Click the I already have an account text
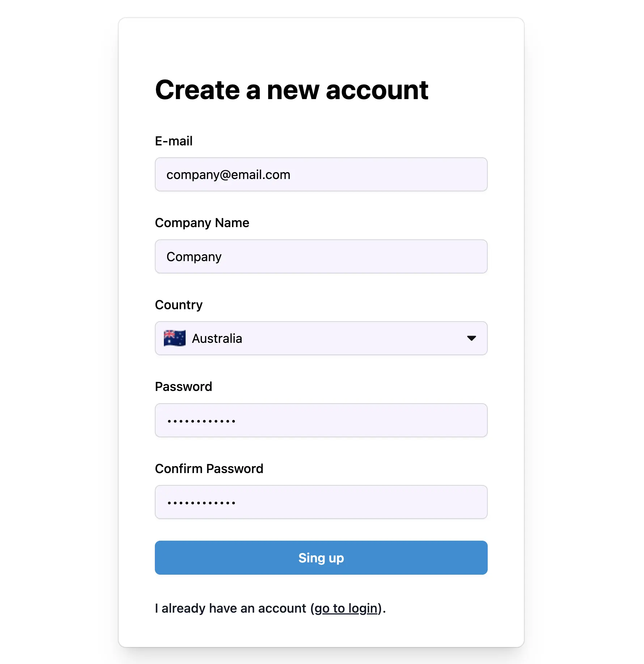Screen dimensions: 644x664 coord(230,608)
